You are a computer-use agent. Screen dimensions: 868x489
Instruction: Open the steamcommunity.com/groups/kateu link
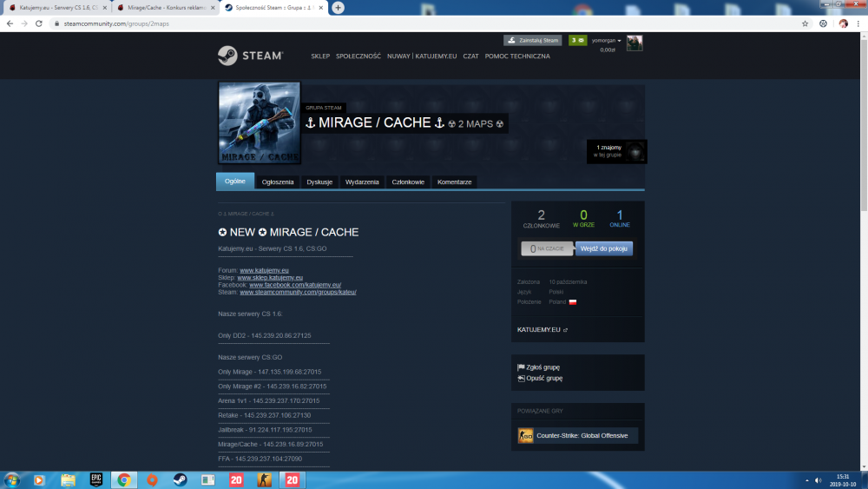pyautogui.click(x=298, y=292)
